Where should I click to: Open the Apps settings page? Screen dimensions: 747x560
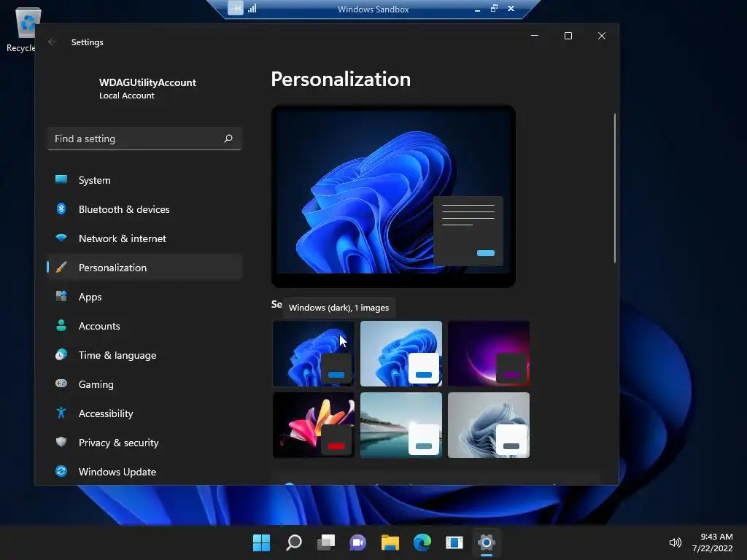144,297
